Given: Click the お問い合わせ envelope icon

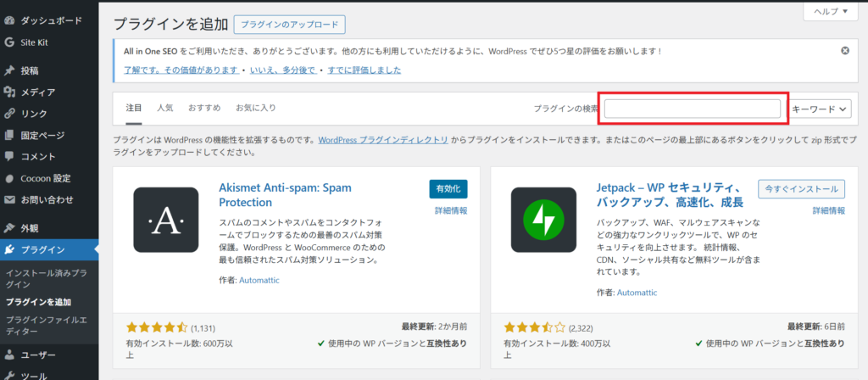Looking at the screenshot, I should [x=8, y=199].
